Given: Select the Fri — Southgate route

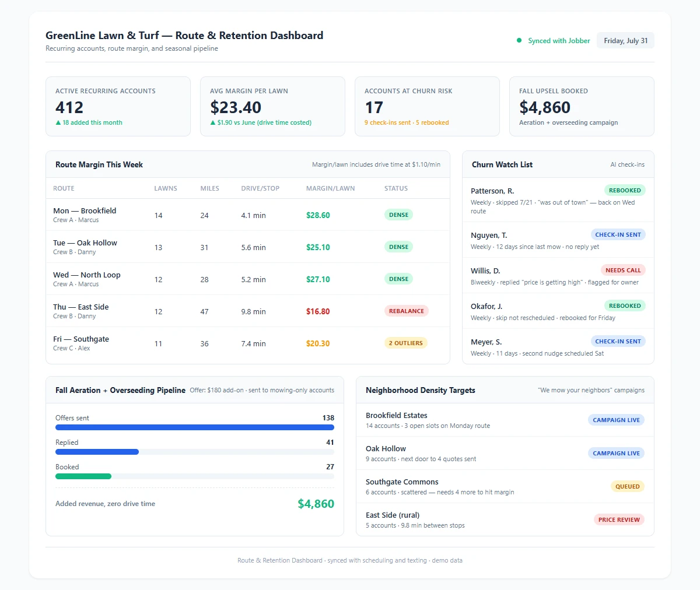Looking at the screenshot, I should pos(248,343).
